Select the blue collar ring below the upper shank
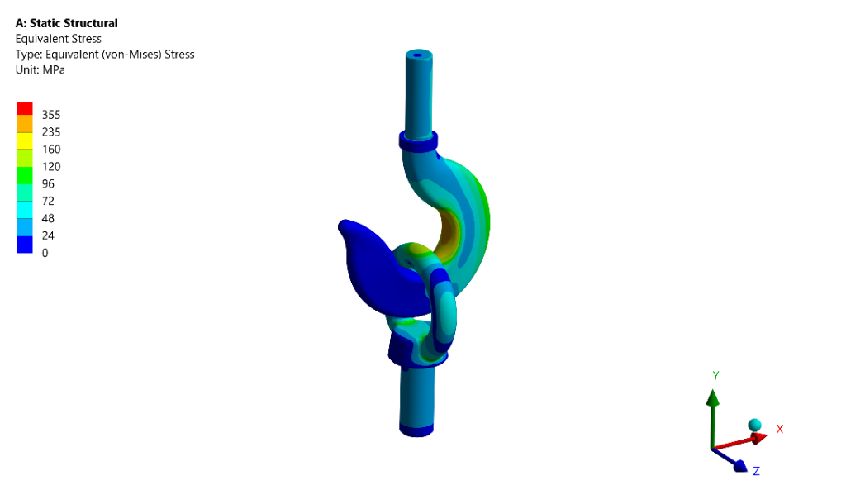Image resolution: width=846 pixels, height=504 pixels. pyautogui.click(x=418, y=142)
